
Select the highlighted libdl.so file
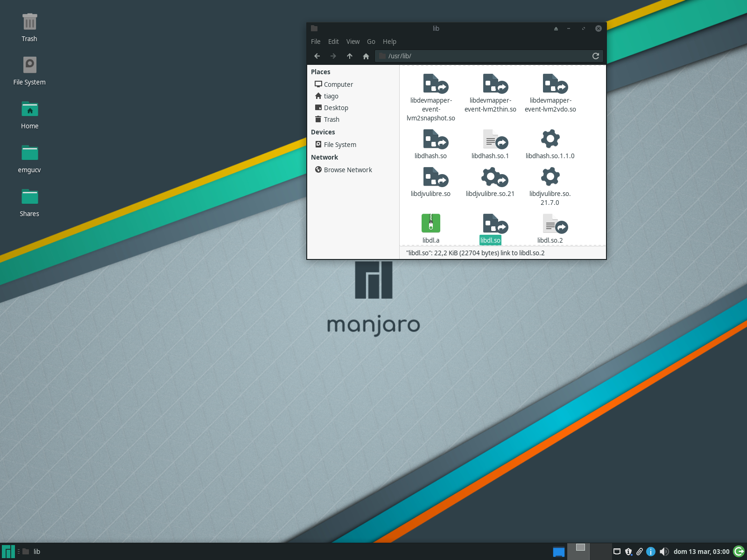(495, 224)
